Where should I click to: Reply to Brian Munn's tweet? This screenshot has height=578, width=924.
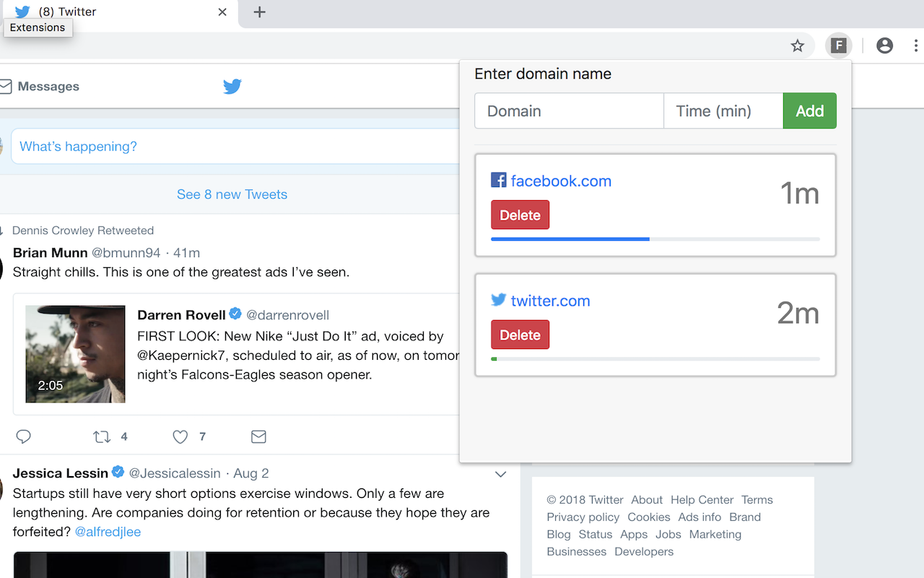click(24, 436)
